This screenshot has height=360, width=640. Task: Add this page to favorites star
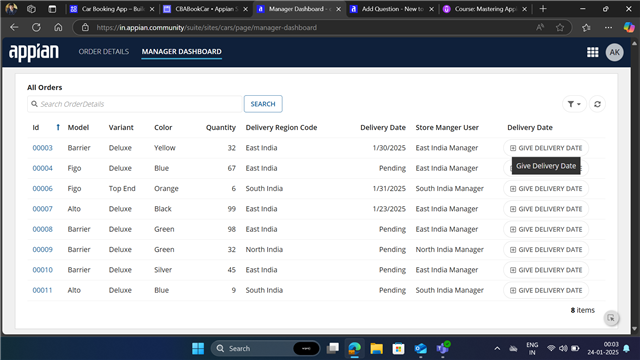[x=560, y=27]
